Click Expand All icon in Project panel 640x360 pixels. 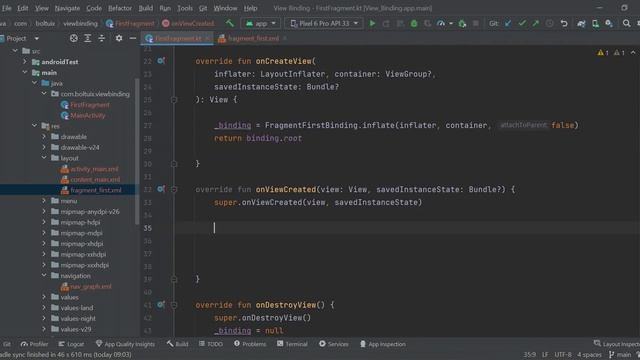click(x=87, y=38)
